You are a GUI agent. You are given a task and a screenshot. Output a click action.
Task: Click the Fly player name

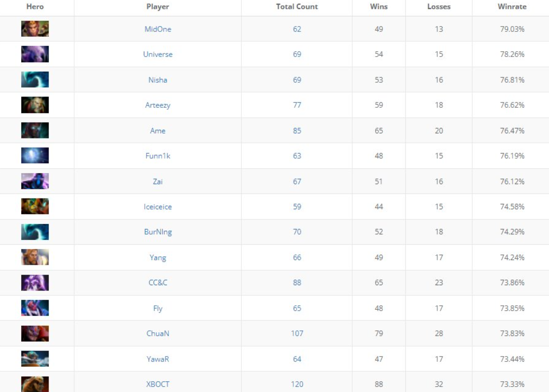click(x=158, y=308)
